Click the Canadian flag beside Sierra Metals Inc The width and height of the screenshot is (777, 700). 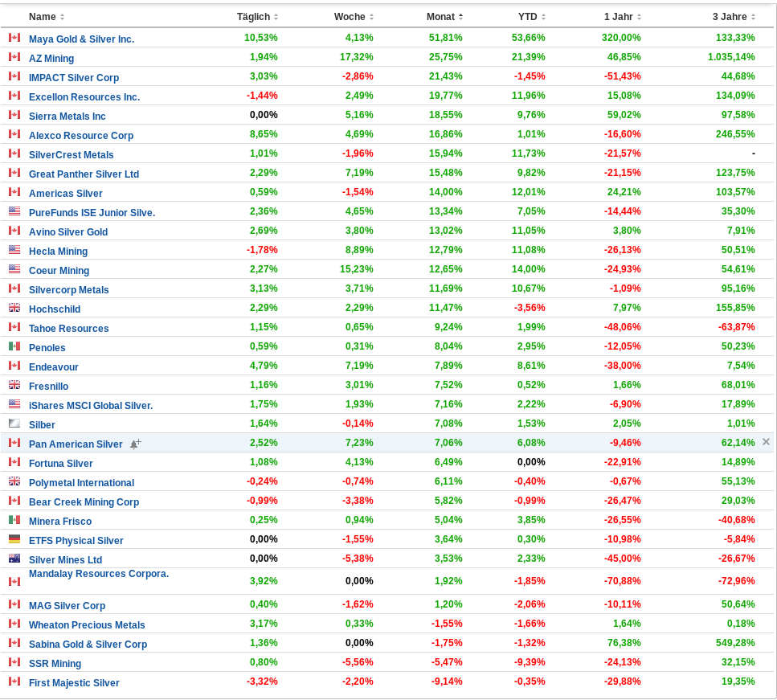pos(14,114)
